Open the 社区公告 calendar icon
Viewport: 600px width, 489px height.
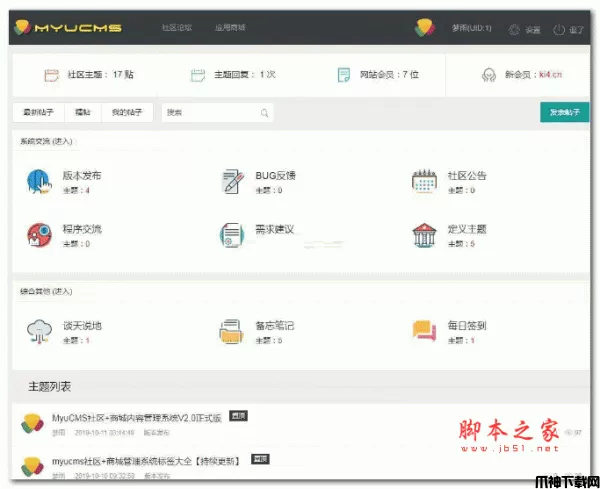point(424,181)
